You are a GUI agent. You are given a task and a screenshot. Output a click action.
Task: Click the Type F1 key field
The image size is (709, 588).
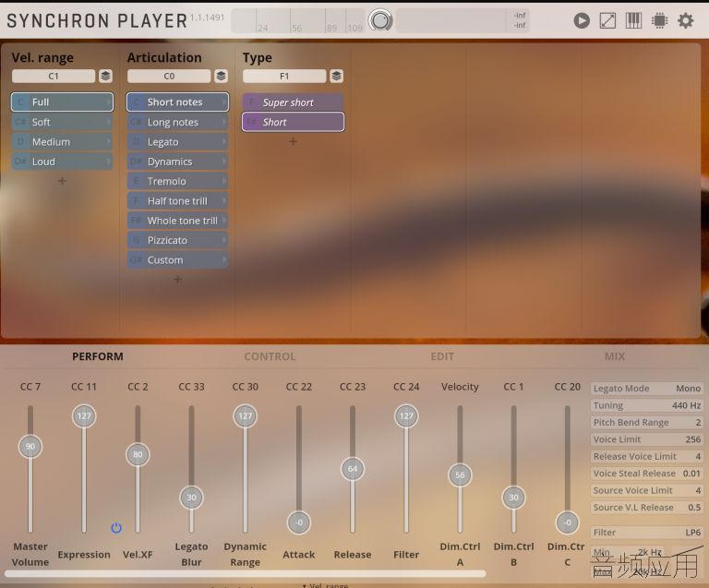pyautogui.click(x=284, y=76)
